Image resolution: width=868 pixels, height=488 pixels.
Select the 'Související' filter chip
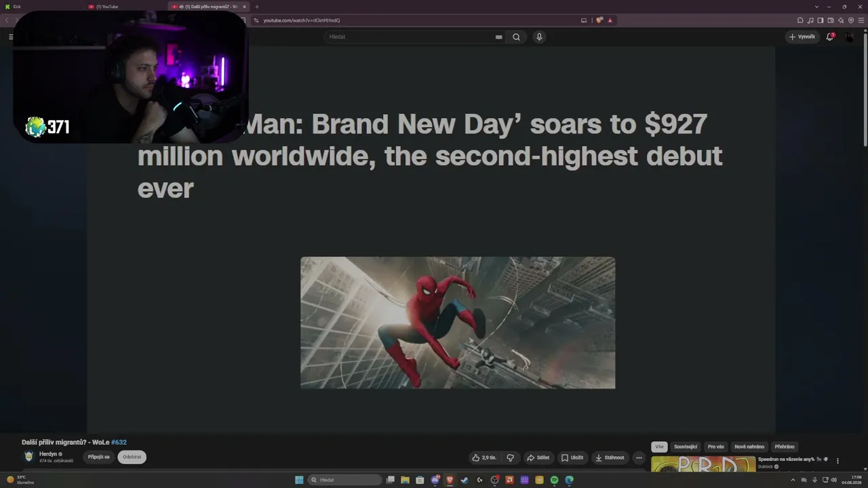[x=686, y=447]
